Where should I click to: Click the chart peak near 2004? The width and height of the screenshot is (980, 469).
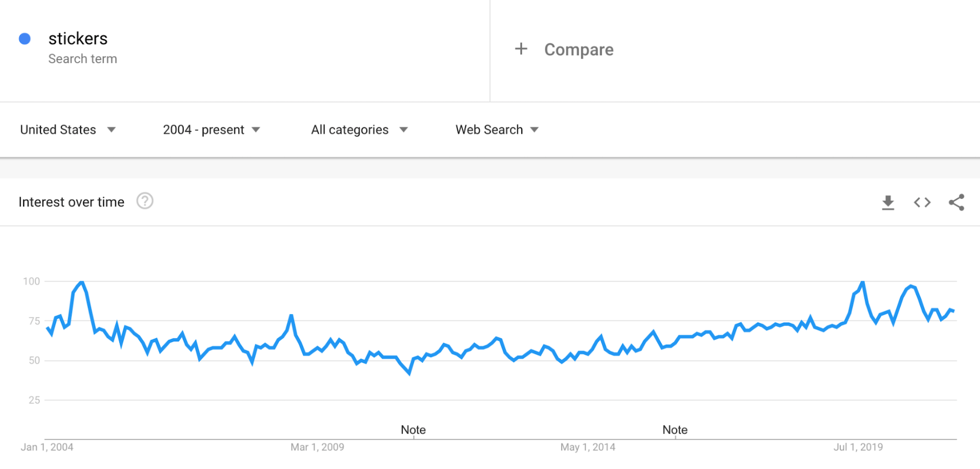[81, 282]
